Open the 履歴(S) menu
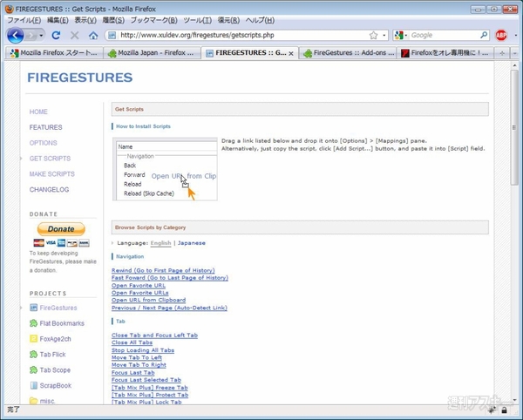 click(113, 20)
